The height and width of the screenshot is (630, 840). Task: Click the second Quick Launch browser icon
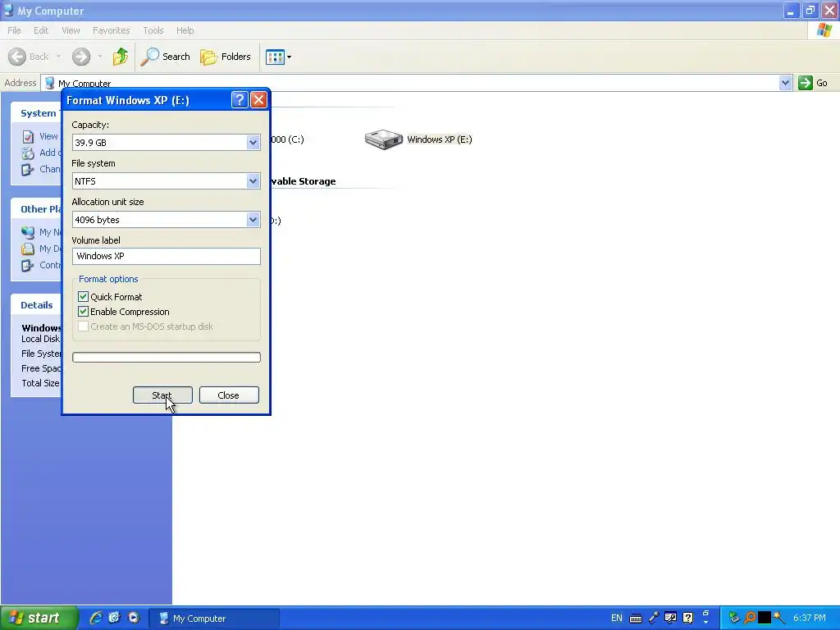(x=115, y=619)
